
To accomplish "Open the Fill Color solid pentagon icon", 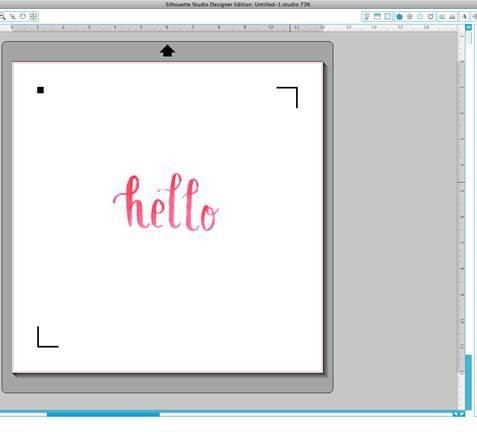I will [399, 16].
